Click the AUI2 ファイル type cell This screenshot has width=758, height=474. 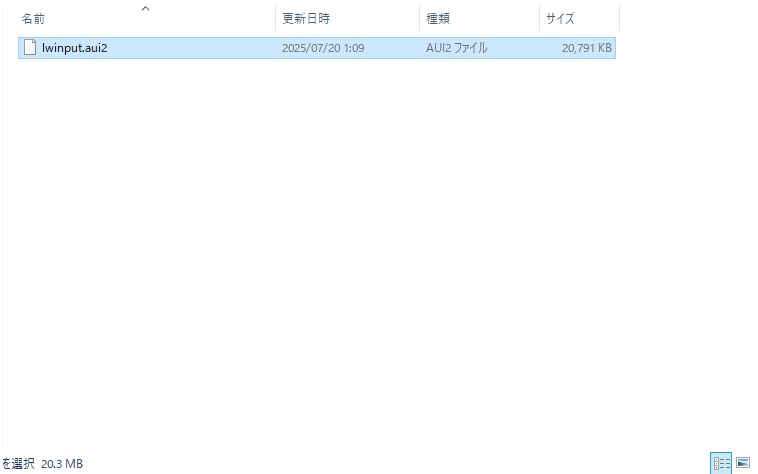pyautogui.click(x=456, y=48)
